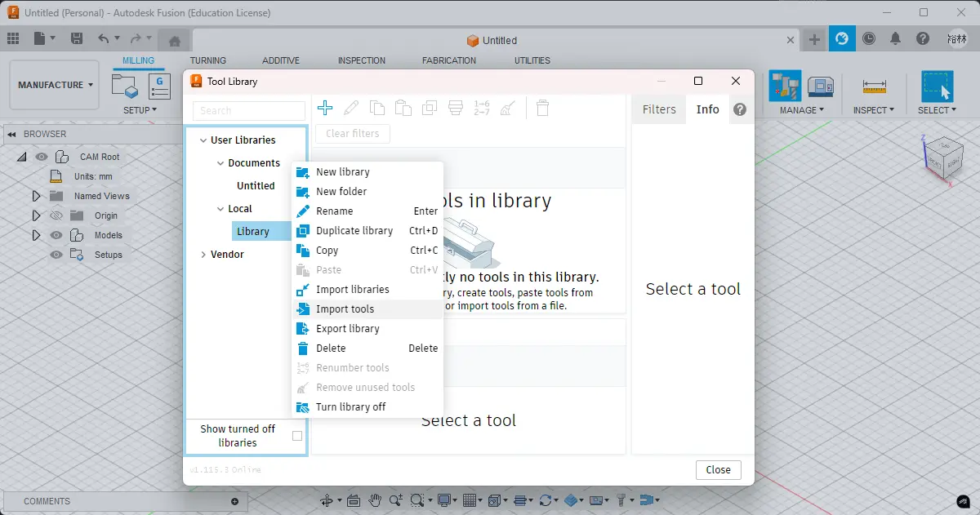The width and height of the screenshot is (980, 515).
Task: Expand the SELECT dropdown menu
Action: pyautogui.click(x=938, y=110)
